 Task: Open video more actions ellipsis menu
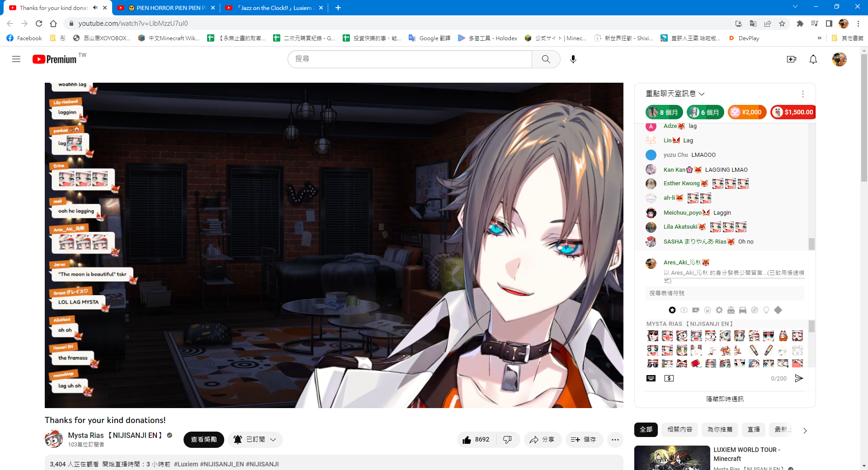(615, 440)
